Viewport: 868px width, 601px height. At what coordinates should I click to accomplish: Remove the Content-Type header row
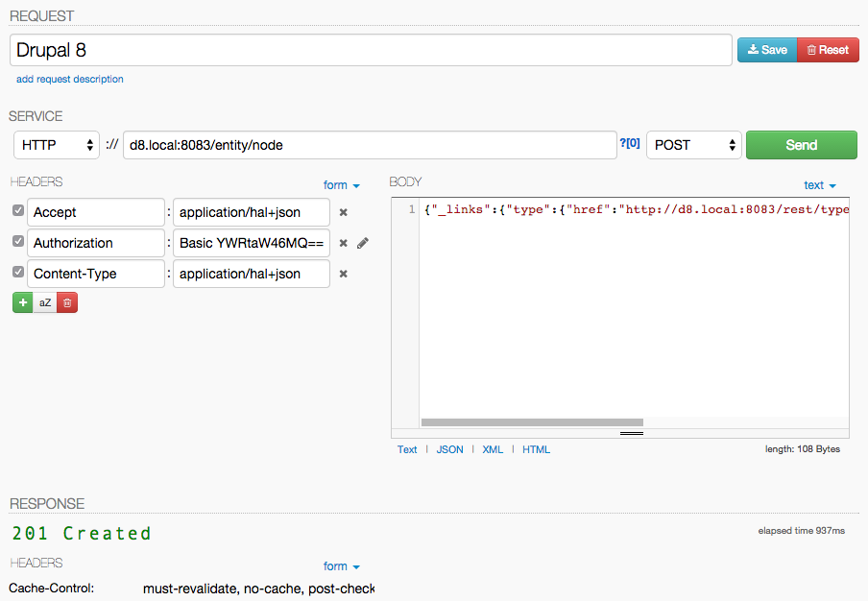[343, 274]
